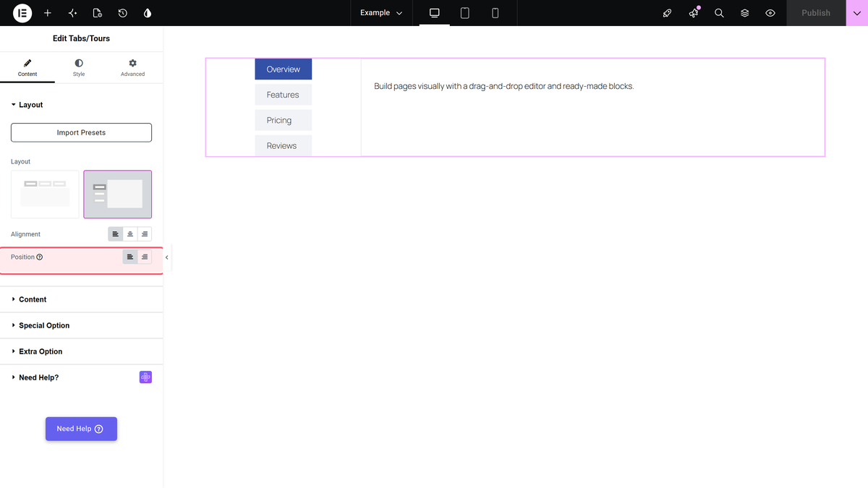
Task: Expand the Special Option section
Action: coord(81,325)
